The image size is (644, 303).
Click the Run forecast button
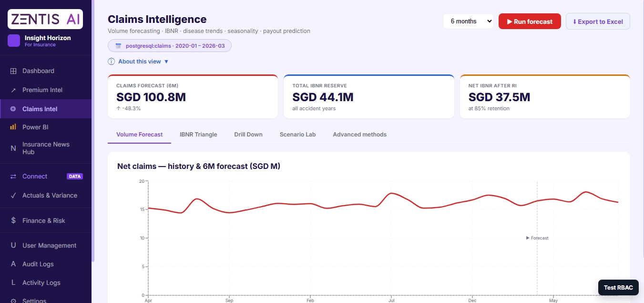pyautogui.click(x=530, y=21)
